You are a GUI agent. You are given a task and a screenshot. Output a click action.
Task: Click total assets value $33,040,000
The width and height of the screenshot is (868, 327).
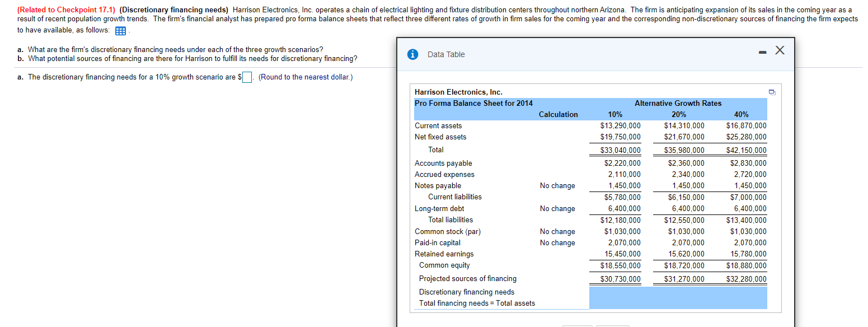pos(621,150)
